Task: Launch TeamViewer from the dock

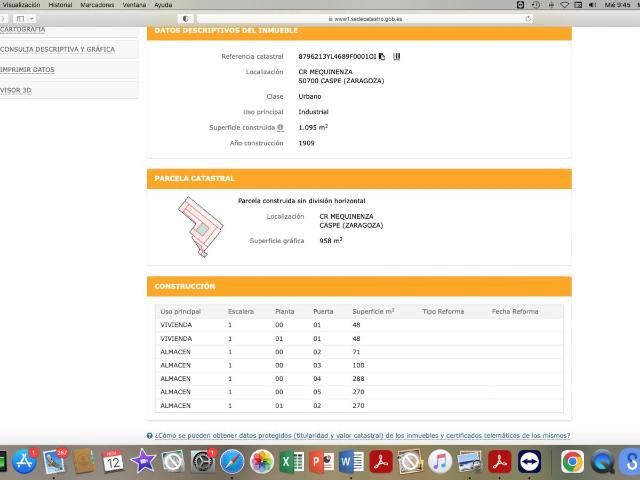Action: (x=529, y=462)
